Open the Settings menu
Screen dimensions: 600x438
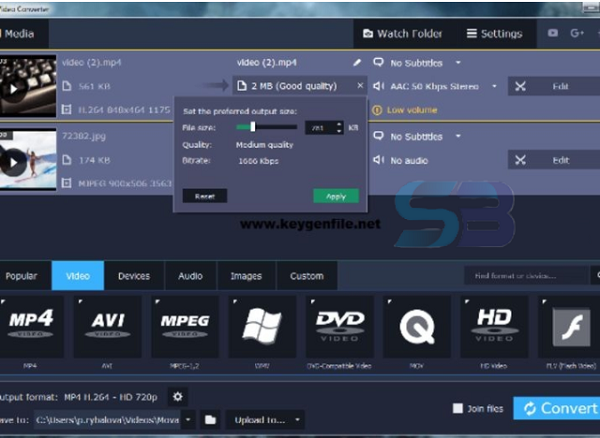pyautogui.click(x=494, y=34)
